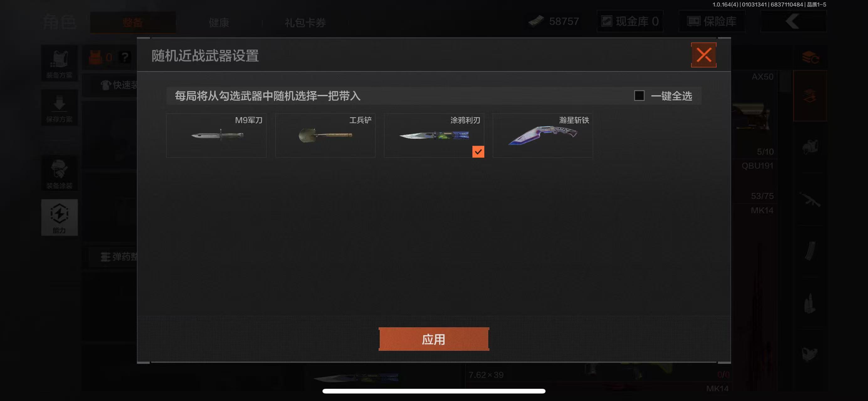
Task: Open the 保险库 safe vault
Action: (x=712, y=21)
